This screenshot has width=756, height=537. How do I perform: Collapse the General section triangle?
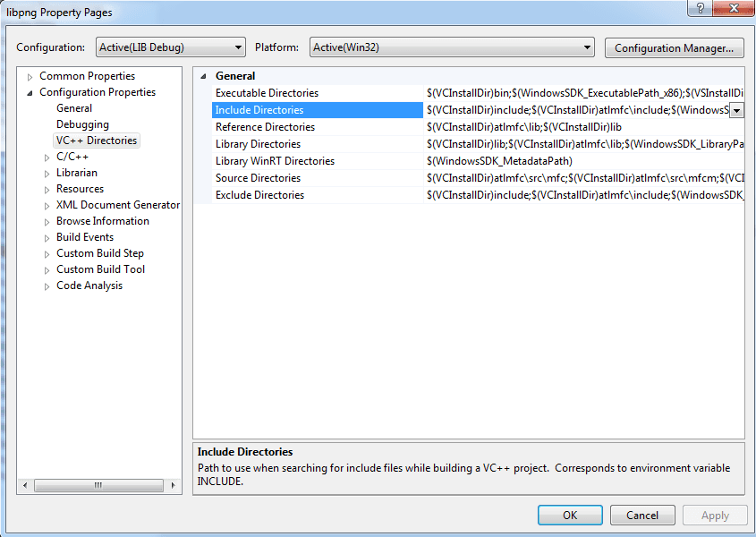[203, 76]
